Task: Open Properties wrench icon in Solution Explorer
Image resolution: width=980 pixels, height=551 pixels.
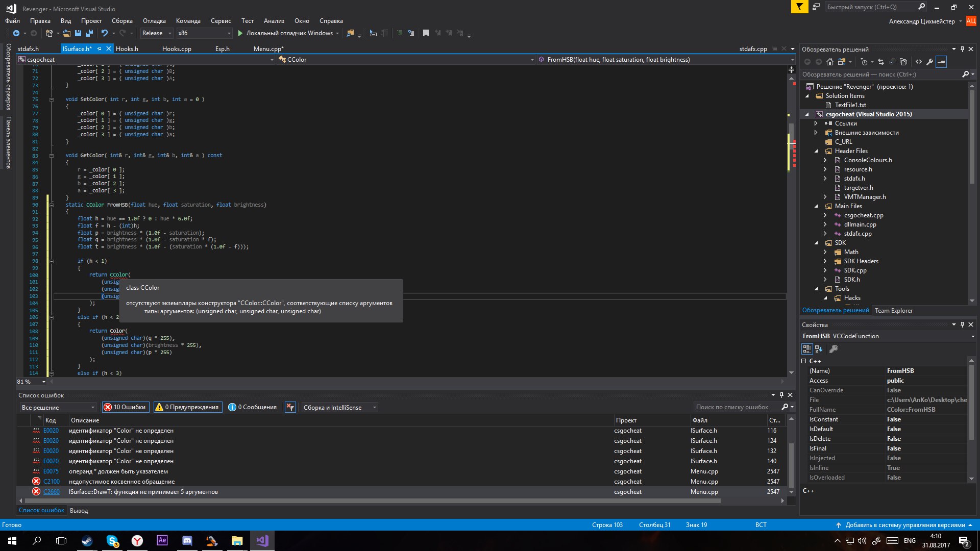Action: click(x=930, y=62)
